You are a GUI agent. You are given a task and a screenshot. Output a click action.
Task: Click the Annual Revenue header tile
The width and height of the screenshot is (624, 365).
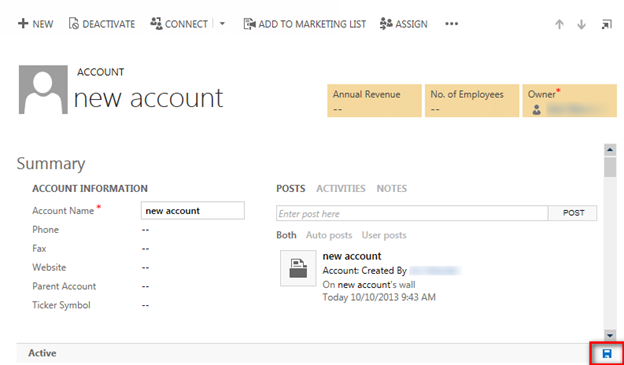point(374,101)
